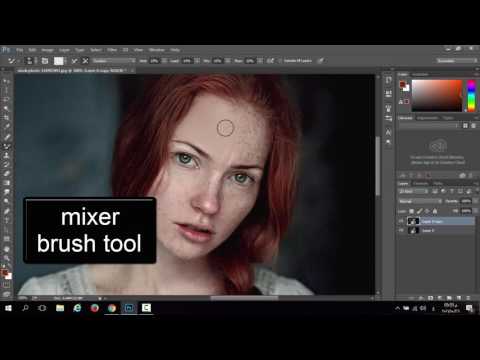Click the foreground color in Color panel

403,85
